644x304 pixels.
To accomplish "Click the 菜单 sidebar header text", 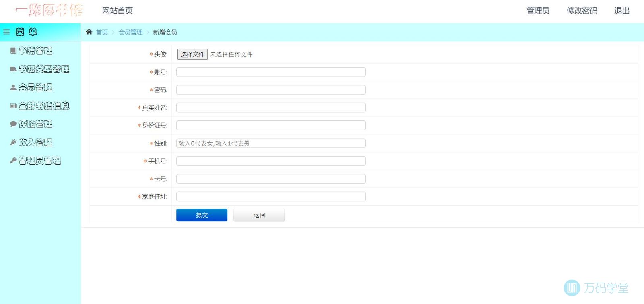I will pos(27,32).
